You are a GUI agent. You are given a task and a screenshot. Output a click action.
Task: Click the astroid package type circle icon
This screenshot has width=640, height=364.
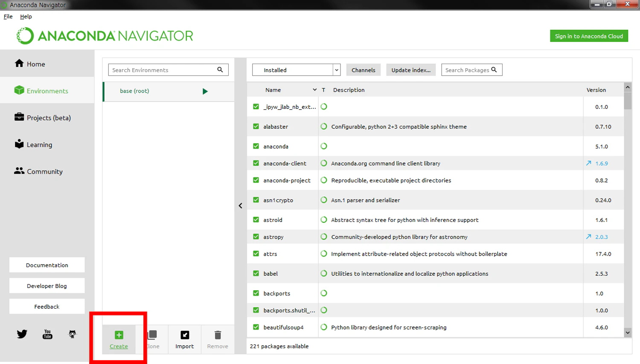pos(324,220)
